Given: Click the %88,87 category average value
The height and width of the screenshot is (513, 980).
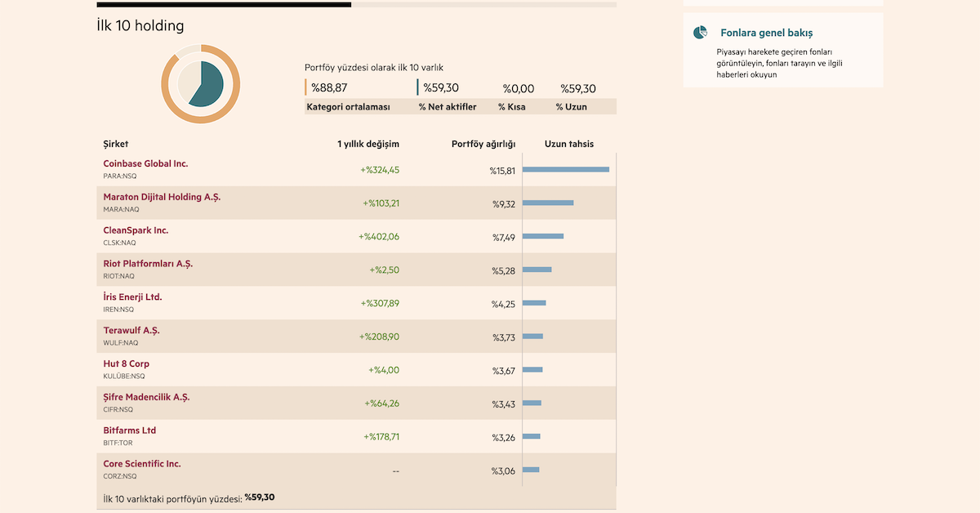Looking at the screenshot, I should tap(329, 88).
